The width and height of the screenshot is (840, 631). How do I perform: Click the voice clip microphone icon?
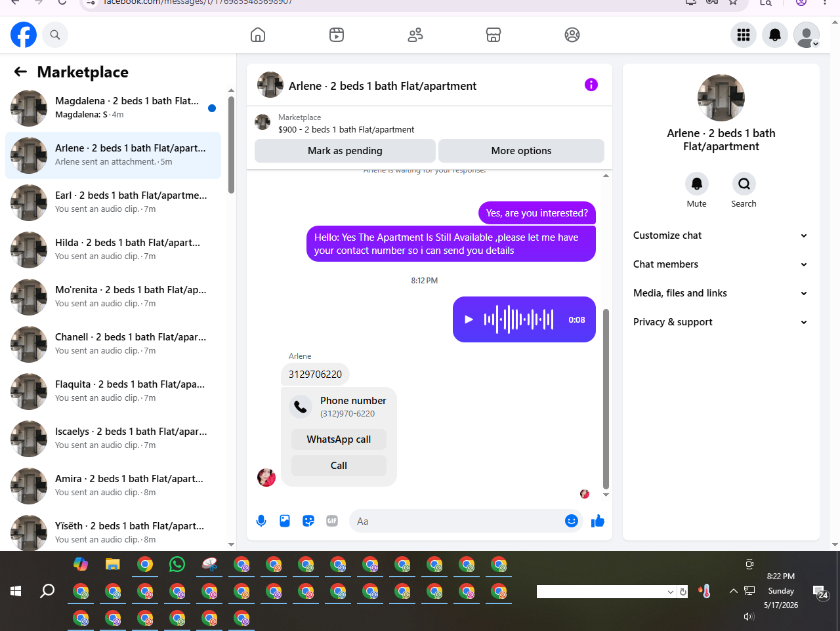click(x=261, y=521)
